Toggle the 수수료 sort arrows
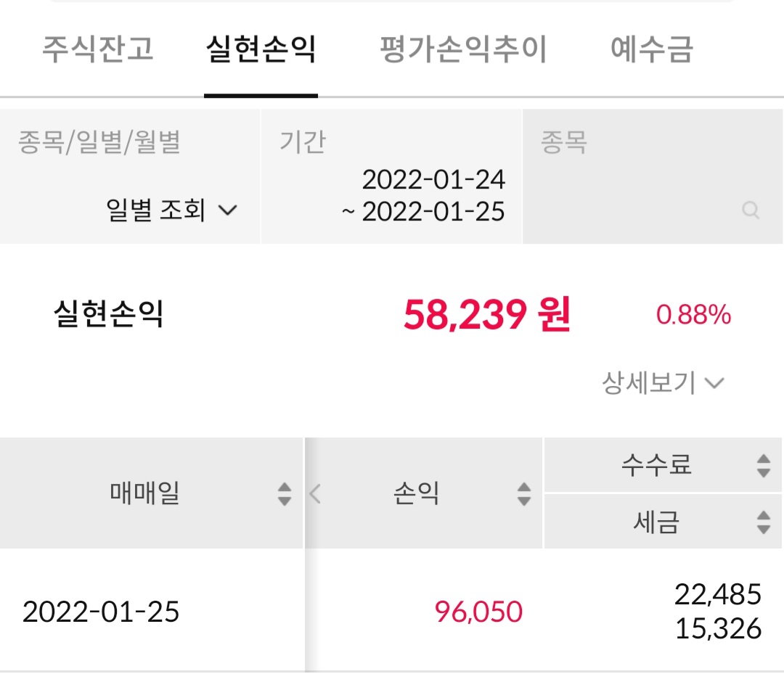 click(x=763, y=465)
